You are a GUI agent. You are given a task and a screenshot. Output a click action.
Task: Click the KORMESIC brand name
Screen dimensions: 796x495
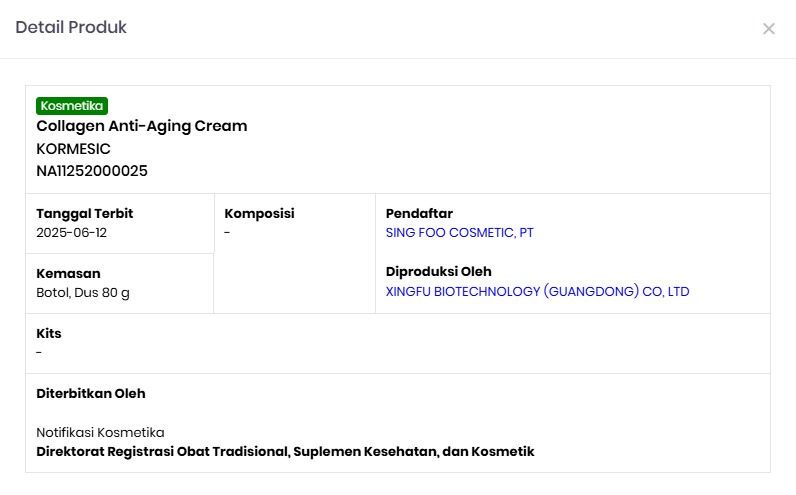pos(73,149)
